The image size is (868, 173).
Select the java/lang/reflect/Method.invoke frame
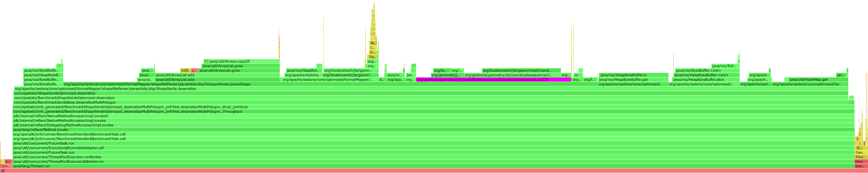pyautogui.click(x=433, y=130)
